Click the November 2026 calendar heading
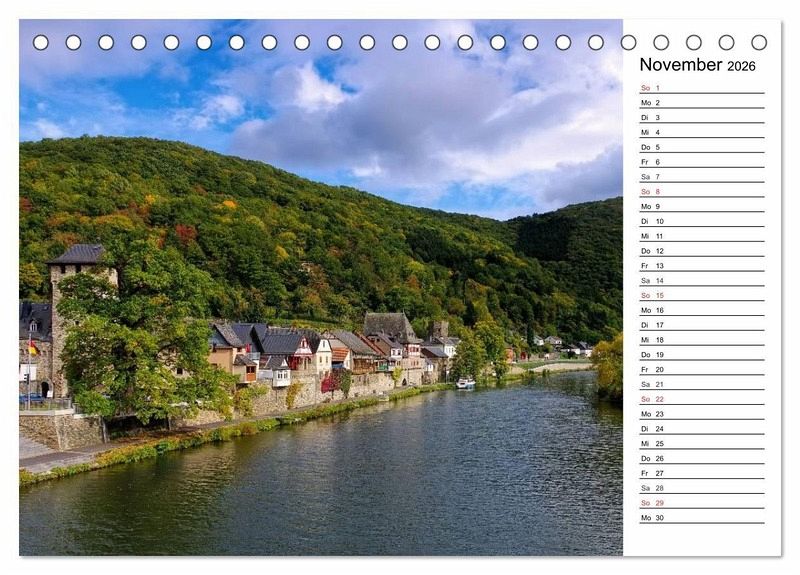Screen dimensions: 800x575 pyautogui.click(x=697, y=65)
